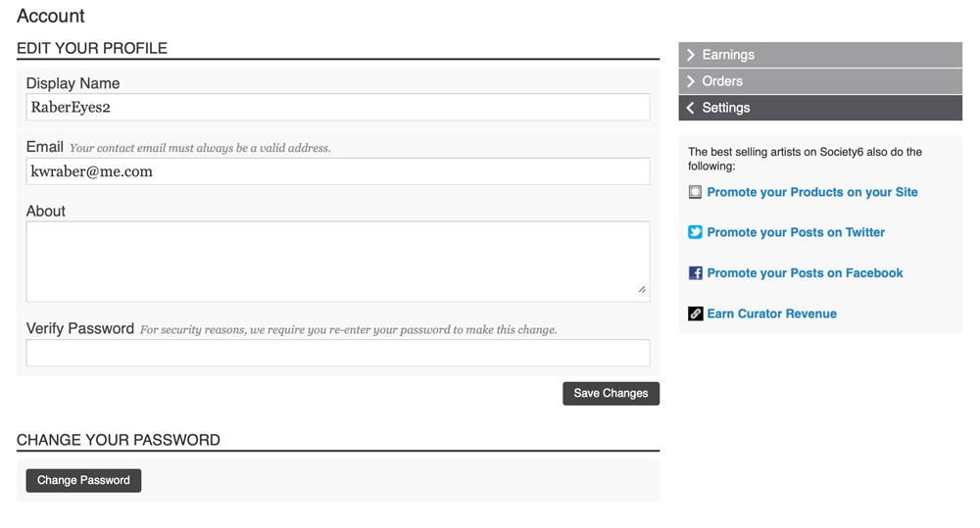Open Promote your Posts on Facebook link
Image resolution: width=980 pixels, height=528 pixels.
point(805,273)
